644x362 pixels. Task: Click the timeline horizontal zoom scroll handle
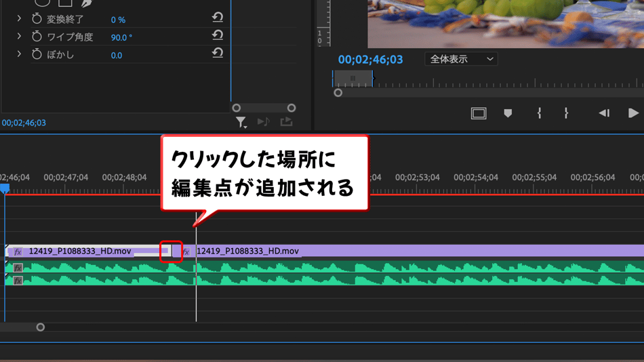tap(40, 327)
